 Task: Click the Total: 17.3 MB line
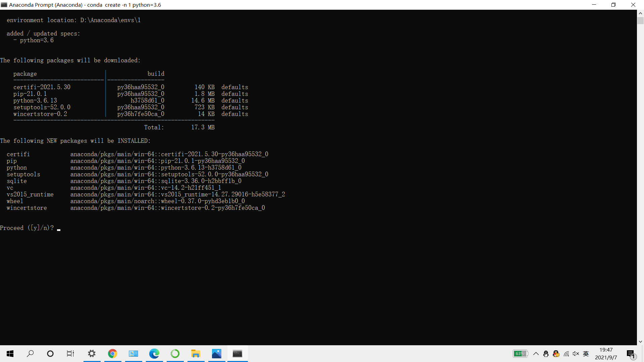point(179,127)
